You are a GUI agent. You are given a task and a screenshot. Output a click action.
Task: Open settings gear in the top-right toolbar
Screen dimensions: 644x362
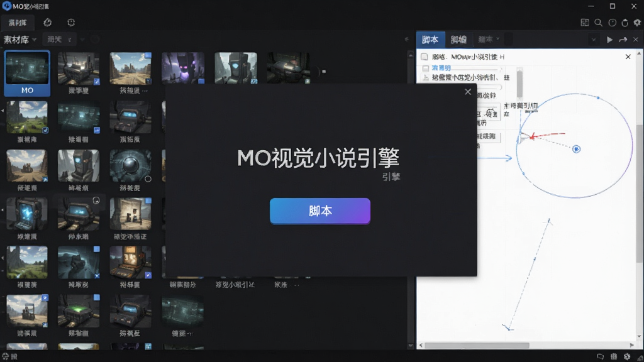(637, 23)
